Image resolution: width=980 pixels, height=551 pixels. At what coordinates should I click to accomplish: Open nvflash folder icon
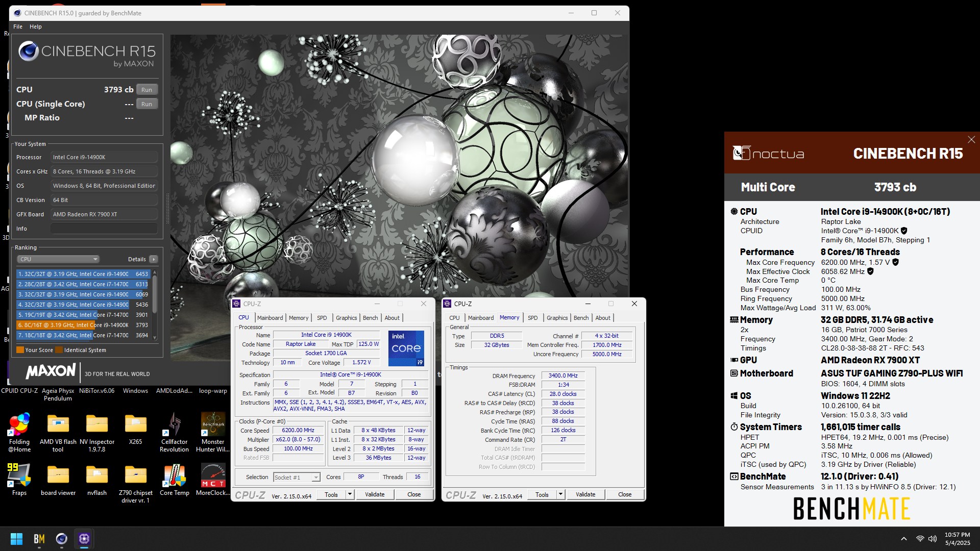tap(97, 480)
